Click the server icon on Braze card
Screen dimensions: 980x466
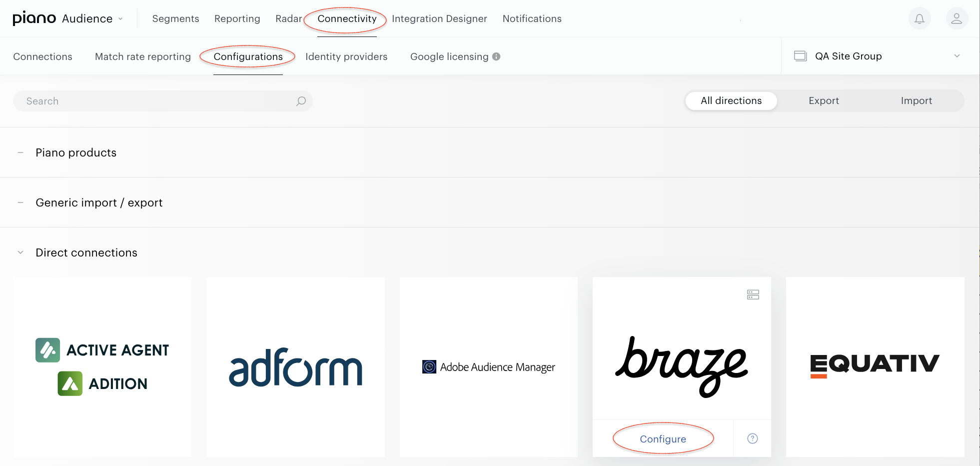pyautogui.click(x=753, y=294)
